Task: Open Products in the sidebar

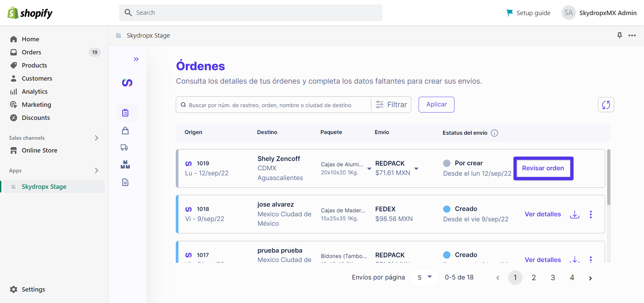Action: [x=34, y=66]
